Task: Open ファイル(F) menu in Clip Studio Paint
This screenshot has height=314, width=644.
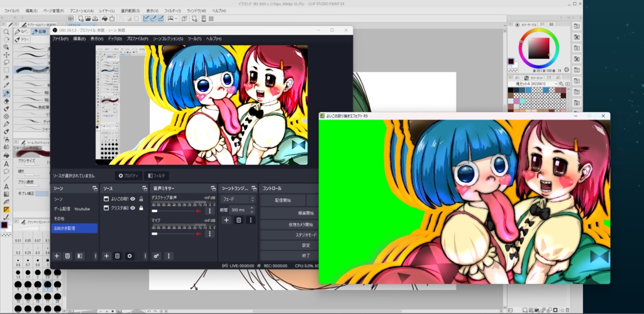Action: pyautogui.click(x=11, y=11)
